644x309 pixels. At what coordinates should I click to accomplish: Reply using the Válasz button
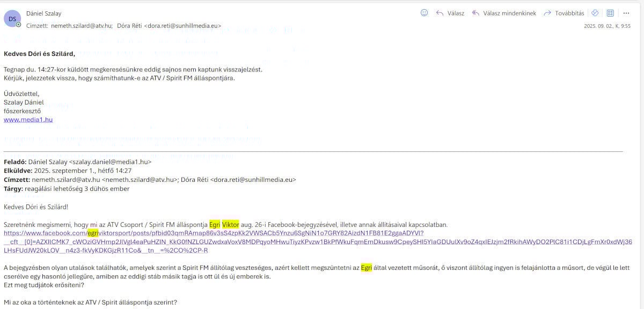pos(450,13)
